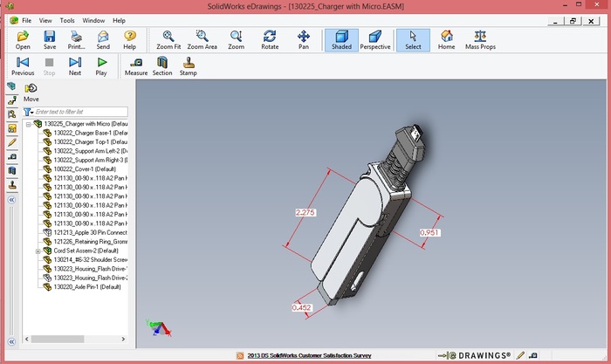Click the status bar pencil markup icon
This screenshot has width=611, height=364.
520,355
